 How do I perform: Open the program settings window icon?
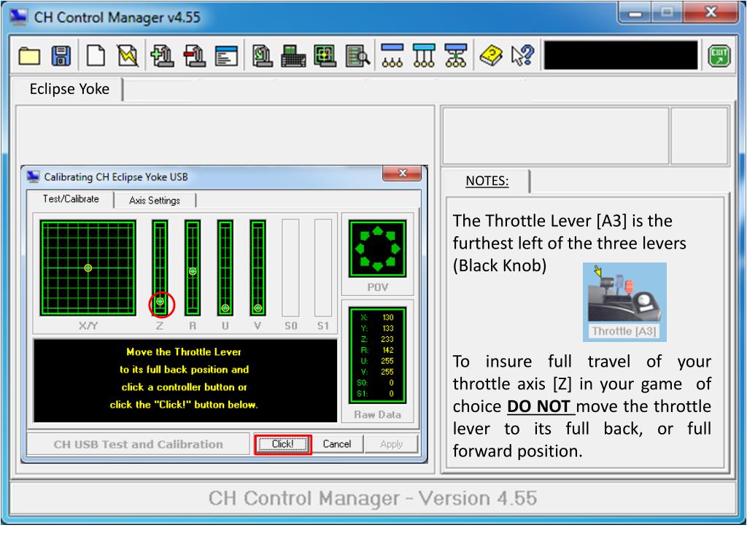[x=226, y=56]
